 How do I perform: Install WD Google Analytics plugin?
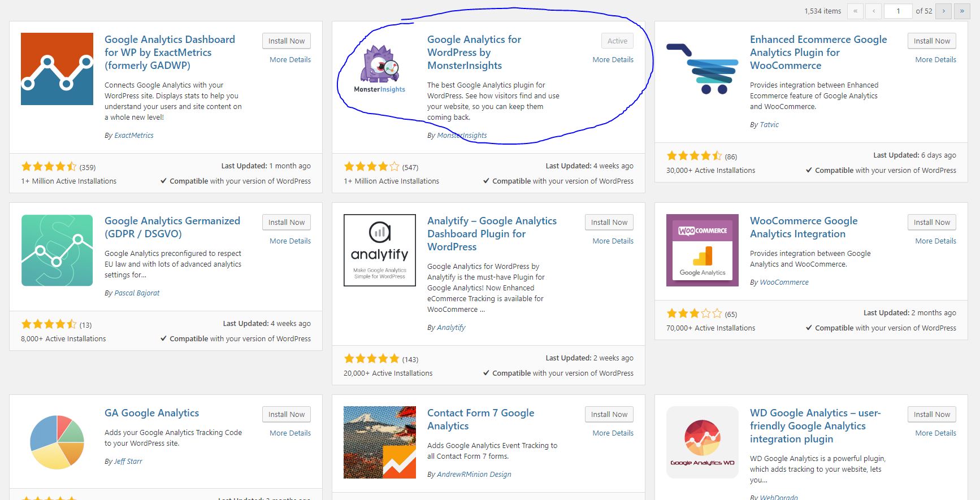tap(932, 414)
